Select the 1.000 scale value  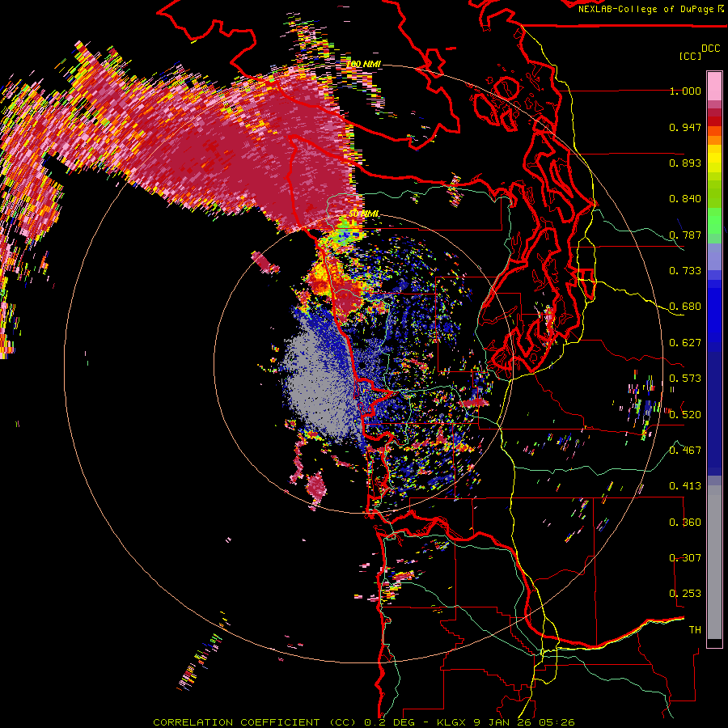(x=685, y=91)
